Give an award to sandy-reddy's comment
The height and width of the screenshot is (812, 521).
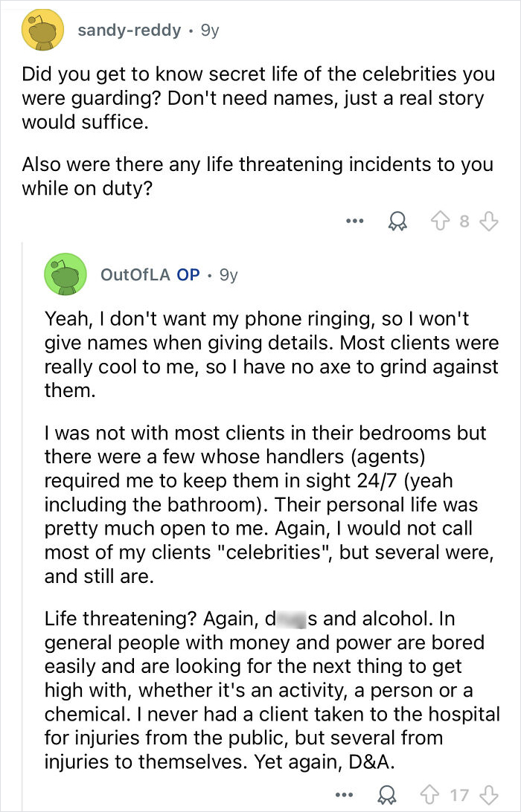tap(397, 220)
